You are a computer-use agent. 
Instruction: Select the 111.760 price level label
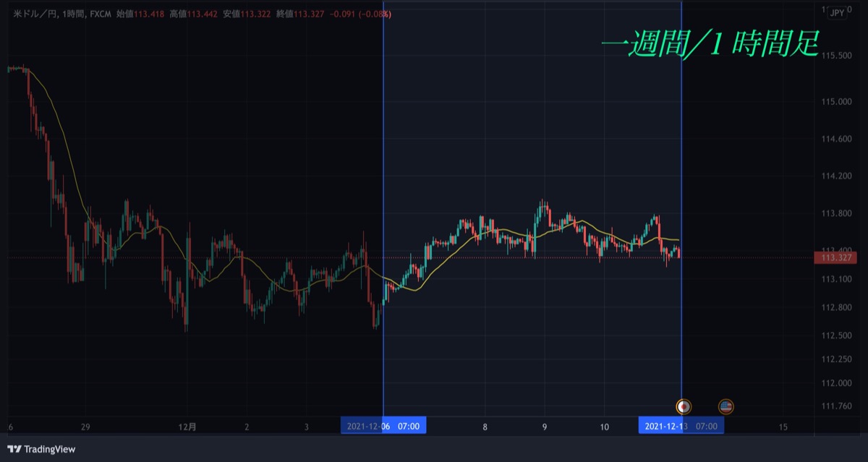pos(835,406)
